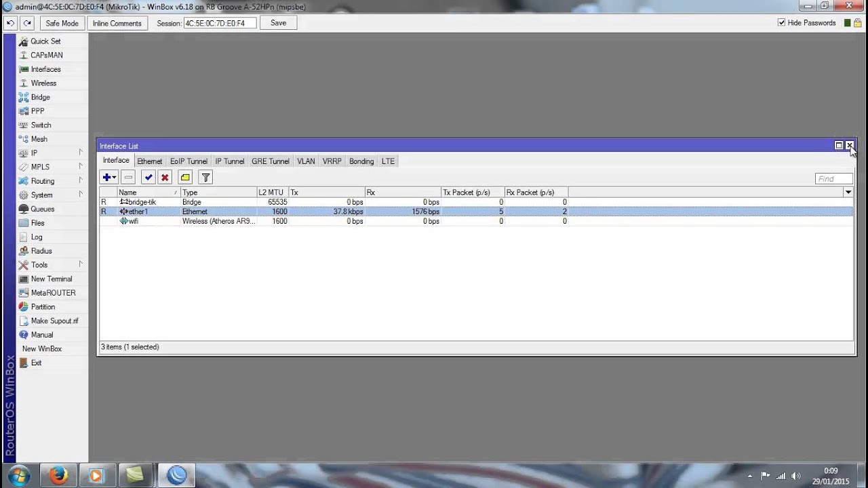Open Partition in sidebar
This screenshot has height=488, width=868.
(x=43, y=307)
